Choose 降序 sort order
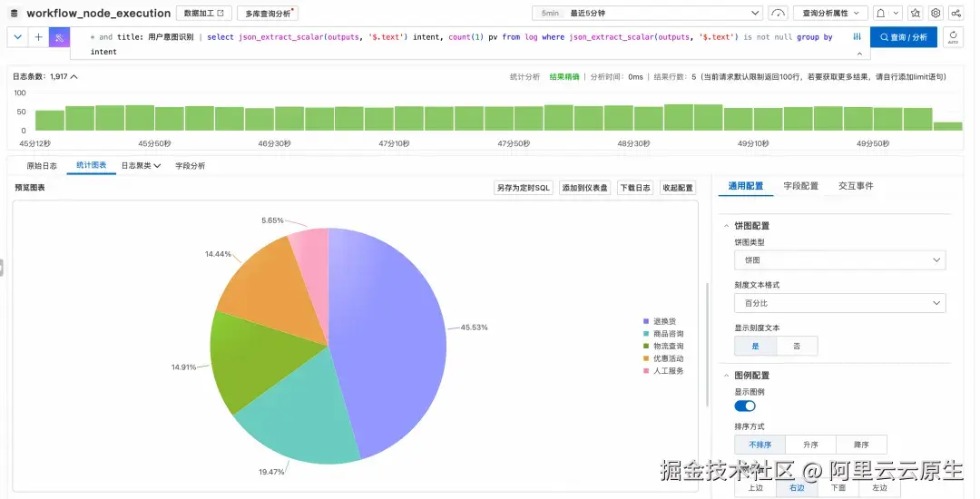The height and width of the screenshot is (499, 980). click(861, 445)
